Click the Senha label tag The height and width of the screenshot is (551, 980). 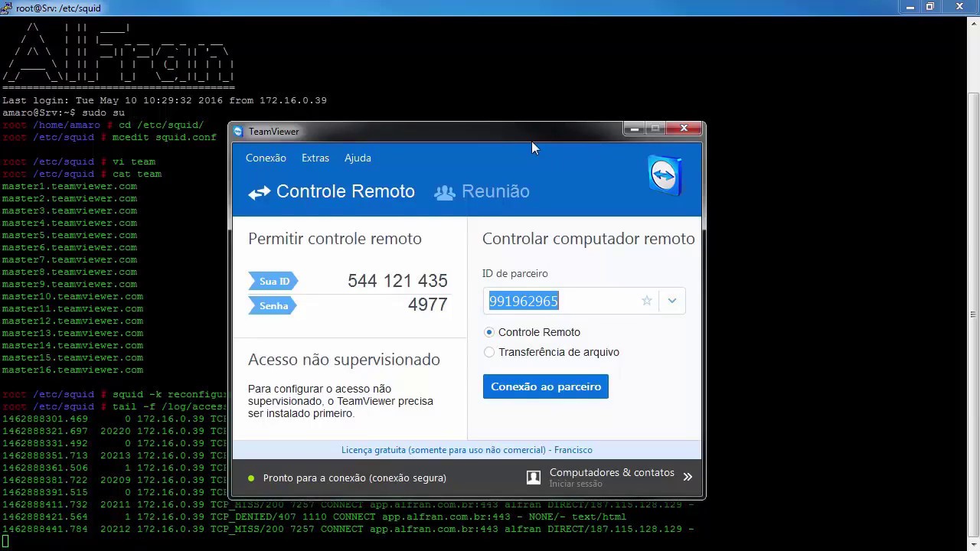click(273, 306)
